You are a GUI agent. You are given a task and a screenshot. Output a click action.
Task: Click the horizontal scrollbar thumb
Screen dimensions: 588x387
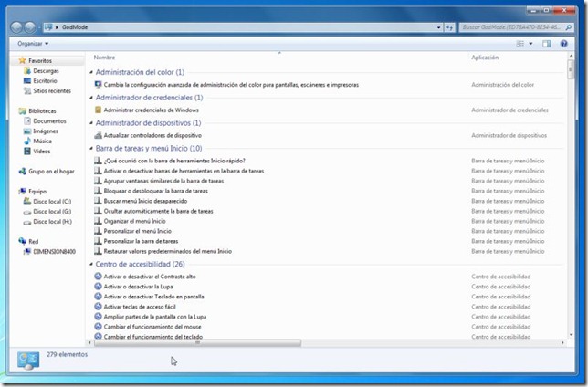coord(197,343)
